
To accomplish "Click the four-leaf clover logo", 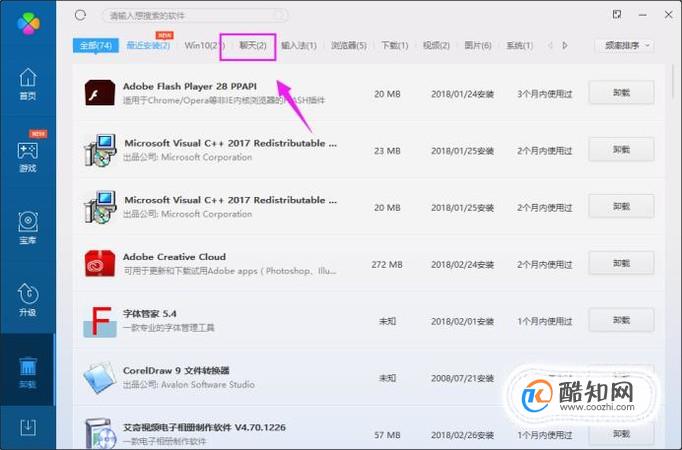I will pos(28,23).
